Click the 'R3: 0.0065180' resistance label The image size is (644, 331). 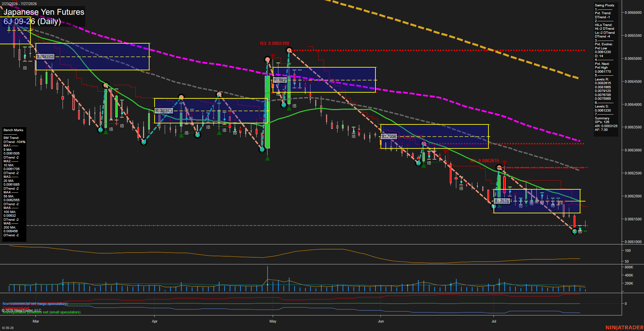coord(275,43)
